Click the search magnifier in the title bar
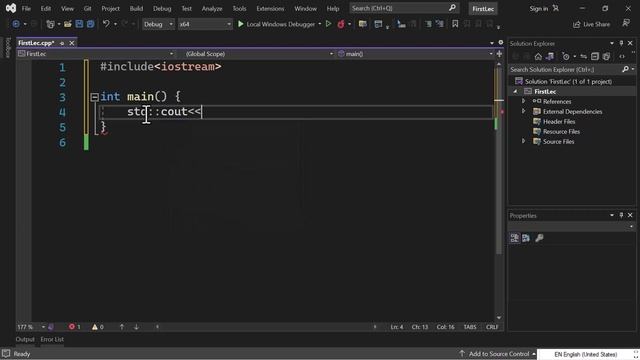640x360 pixels. point(452,8)
